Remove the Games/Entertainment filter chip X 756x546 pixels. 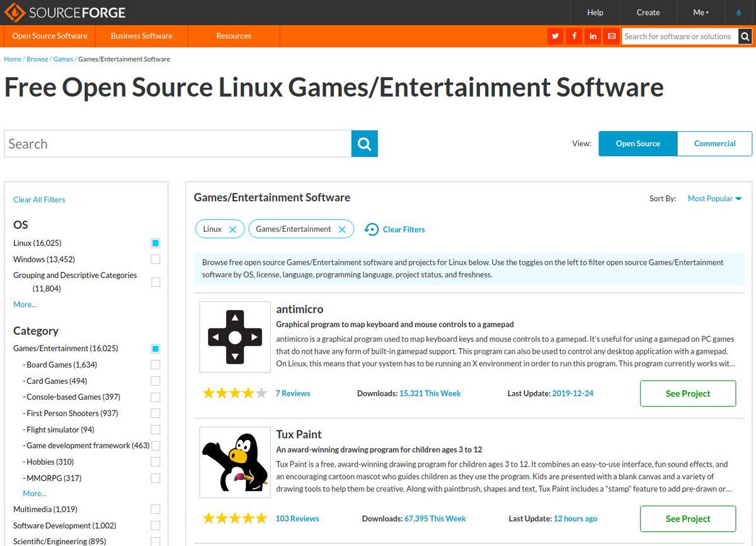tap(342, 229)
